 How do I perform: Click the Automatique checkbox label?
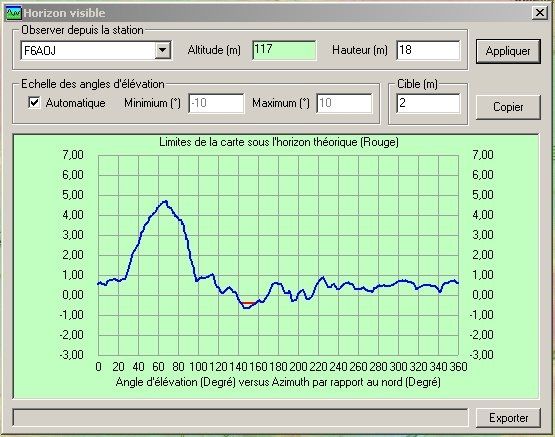(x=75, y=103)
